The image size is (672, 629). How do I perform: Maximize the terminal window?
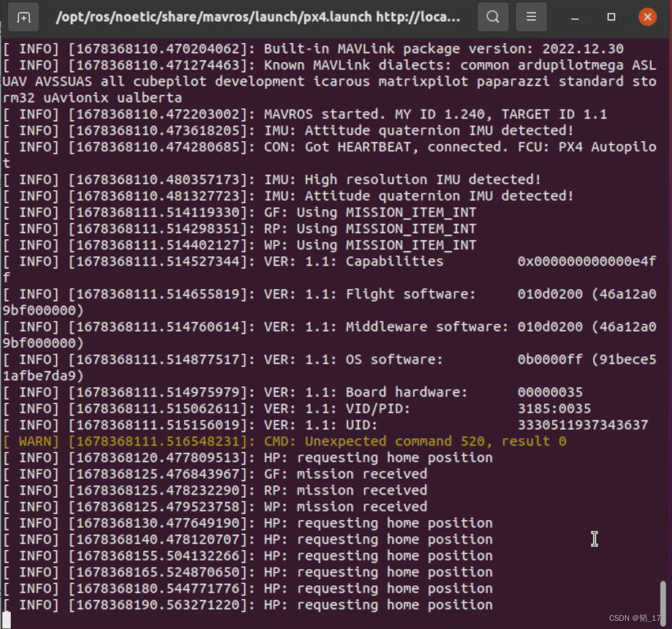click(x=611, y=17)
